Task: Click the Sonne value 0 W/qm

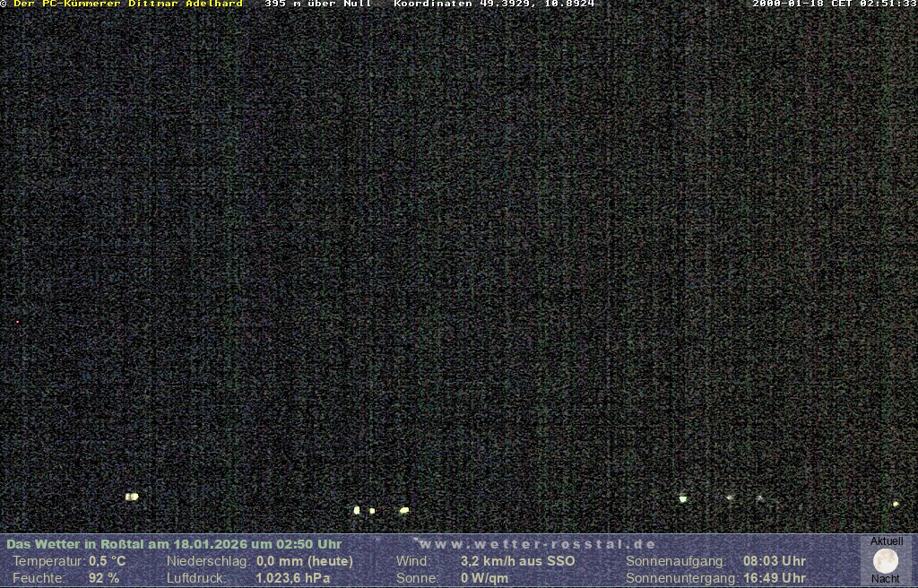Action: coord(484,578)
